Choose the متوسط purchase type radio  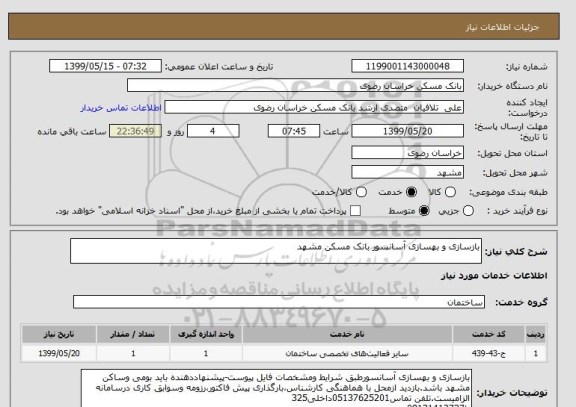(424, 211)
